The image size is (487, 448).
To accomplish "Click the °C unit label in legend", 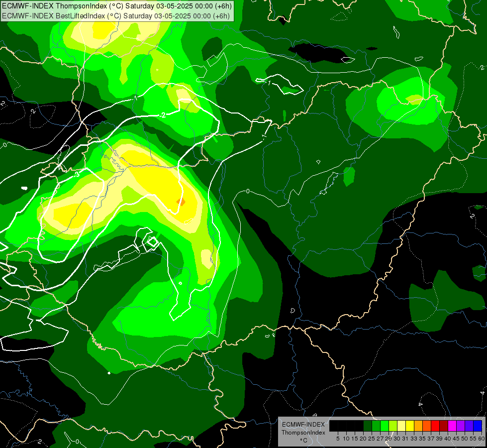I will click(304, 440).
